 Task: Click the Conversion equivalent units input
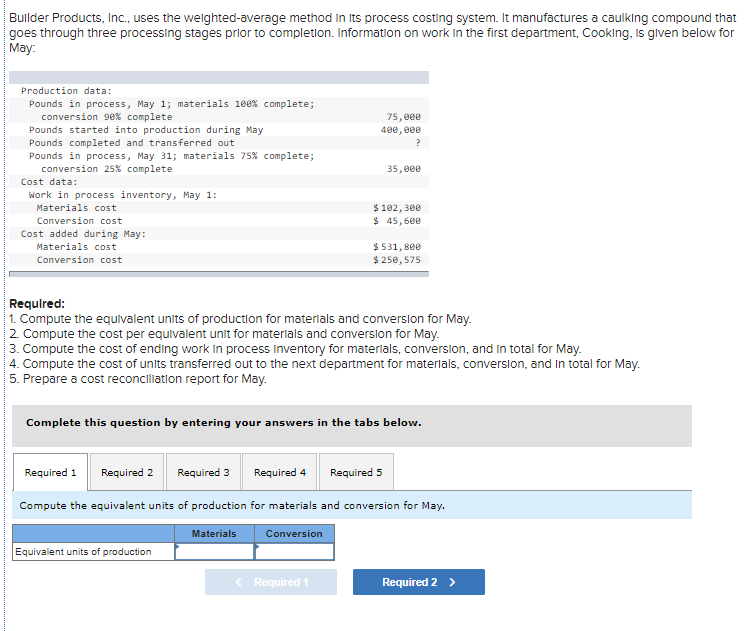click(294, 551)
